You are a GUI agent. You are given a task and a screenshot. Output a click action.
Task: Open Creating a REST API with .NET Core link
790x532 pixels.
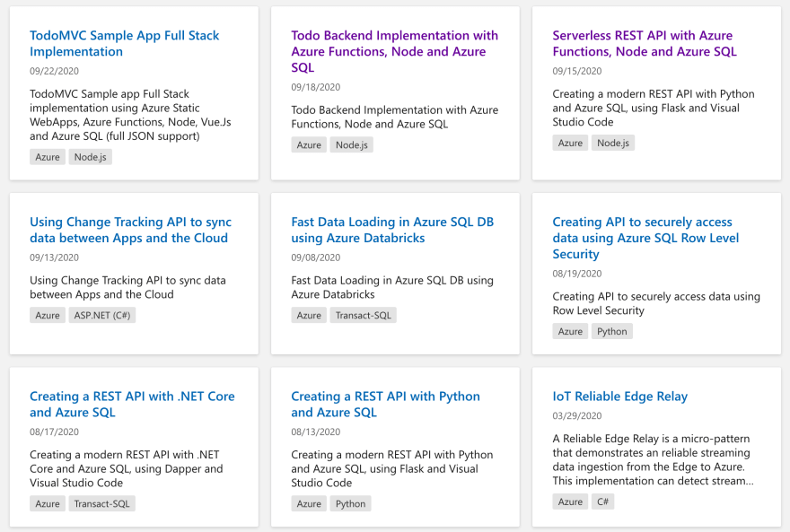132,405
